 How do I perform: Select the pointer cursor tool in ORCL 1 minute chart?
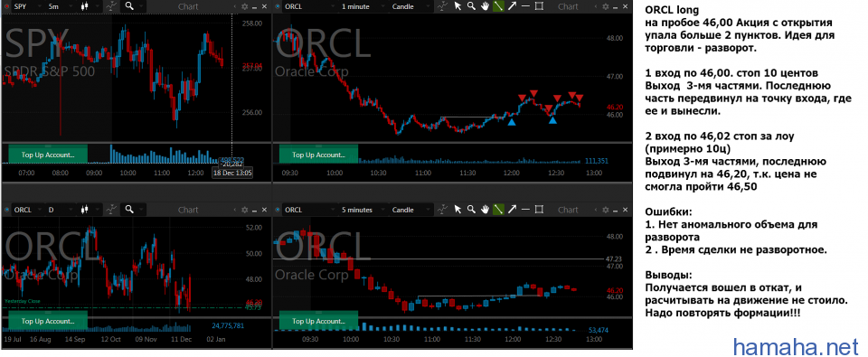click(458, 6)
